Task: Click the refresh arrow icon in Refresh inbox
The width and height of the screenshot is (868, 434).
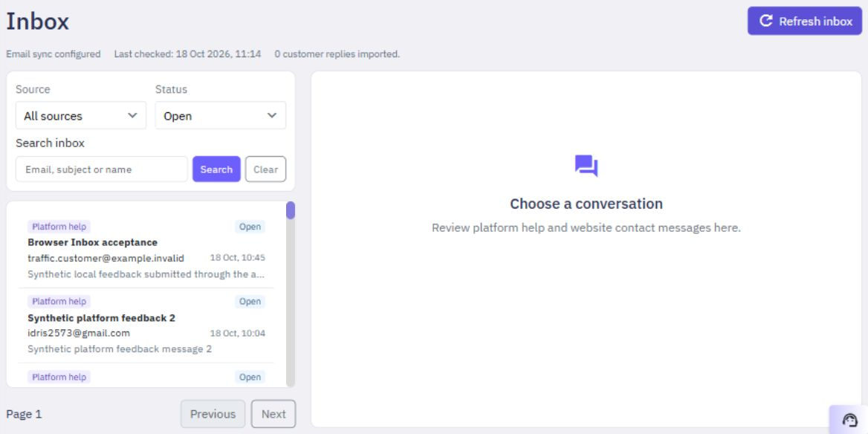Action: tap(765, 21)
